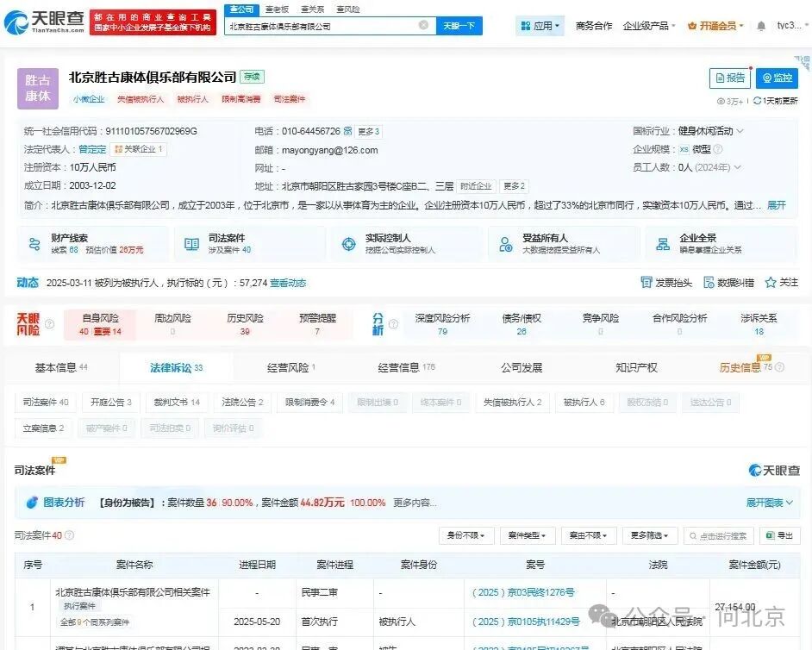
Task: Open the 报告 report button
Action: point(729,78)
